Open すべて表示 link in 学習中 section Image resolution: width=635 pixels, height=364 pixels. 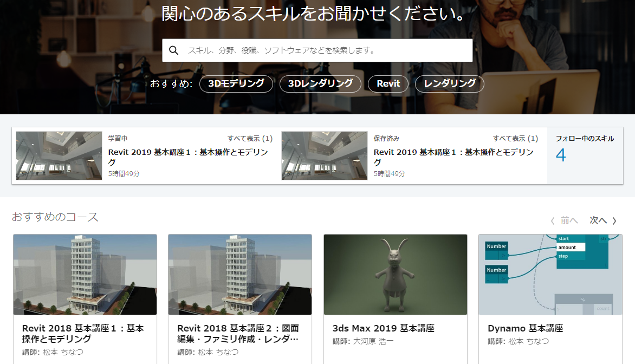click(x=250, y=139)
